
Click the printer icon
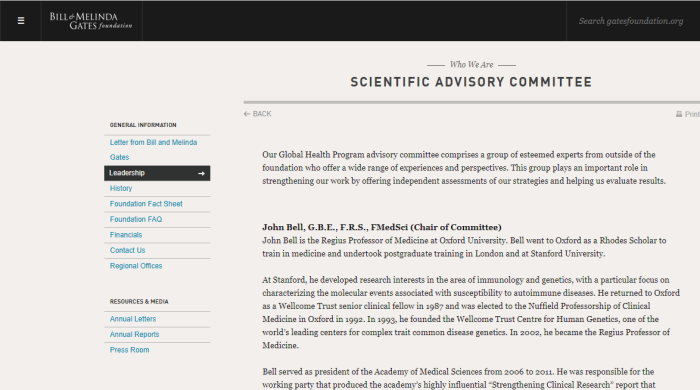pos(679,114)
